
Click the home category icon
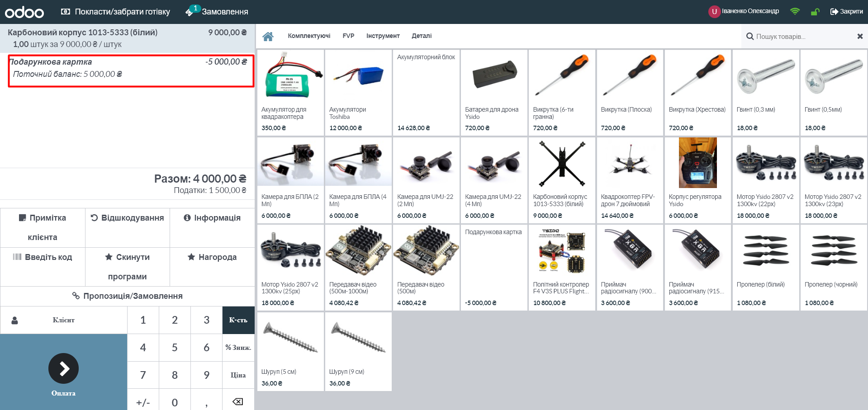pos(268,36)
